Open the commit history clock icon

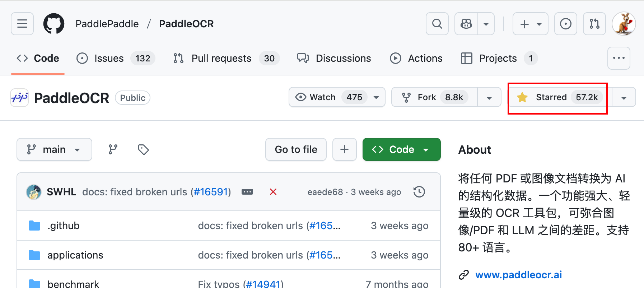(419, 192)
